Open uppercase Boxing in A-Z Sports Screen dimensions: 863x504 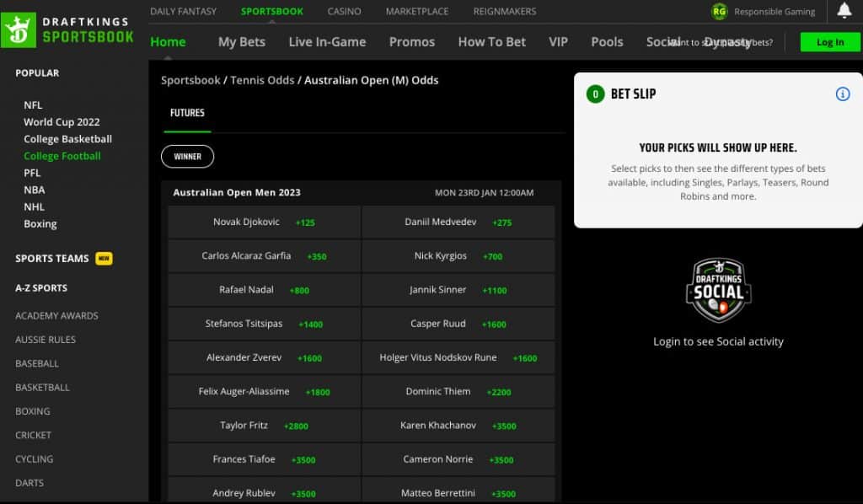click(x=33, y=411)
